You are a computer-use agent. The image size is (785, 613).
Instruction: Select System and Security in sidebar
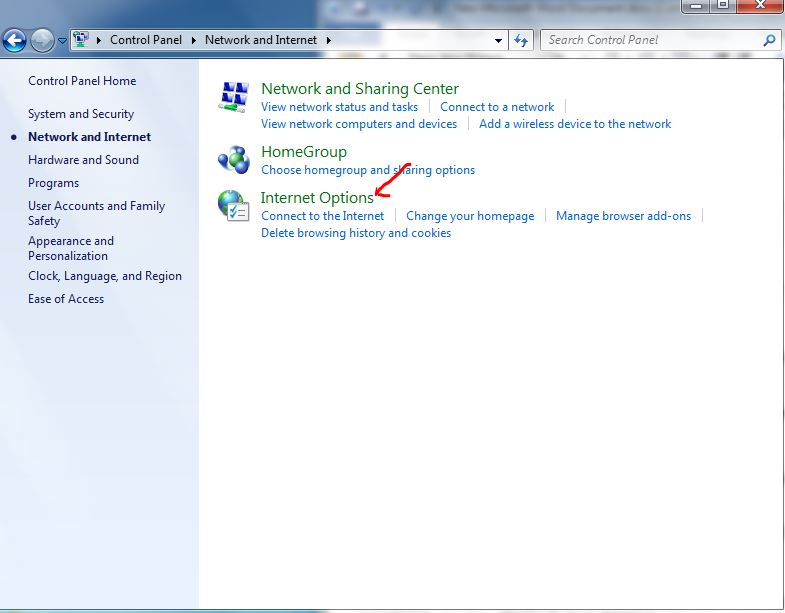pyautogui.click(x=80, y=114)
